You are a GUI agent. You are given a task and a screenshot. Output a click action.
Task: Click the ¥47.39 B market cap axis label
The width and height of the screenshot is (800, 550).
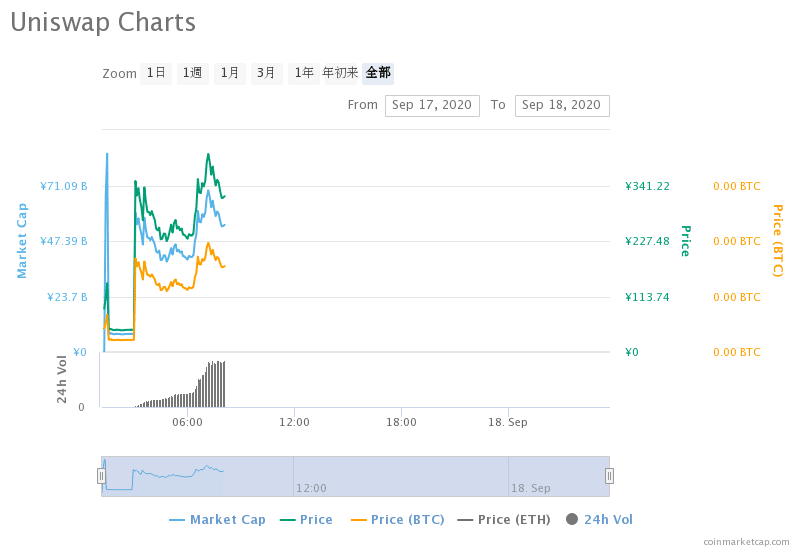pos(64,241)
